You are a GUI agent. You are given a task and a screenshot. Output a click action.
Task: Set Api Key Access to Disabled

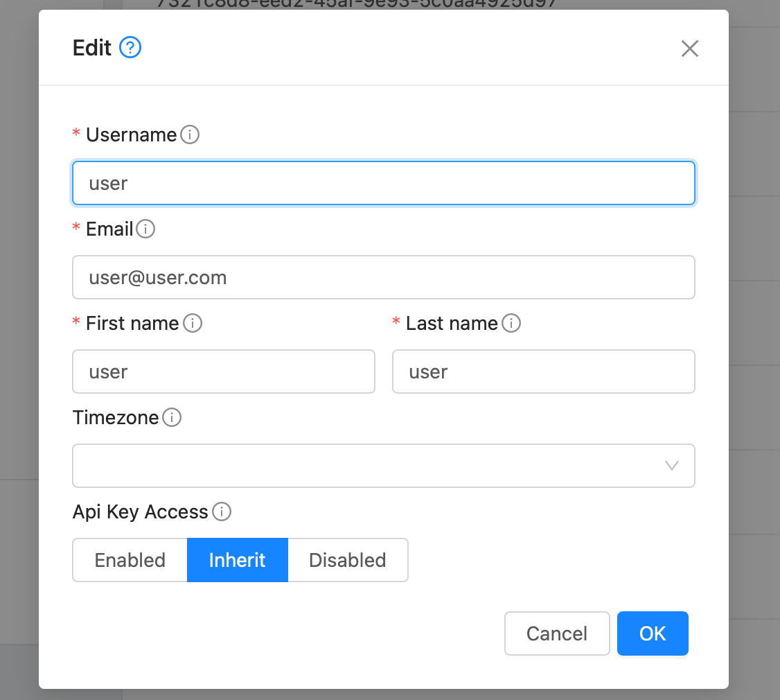point(348,560)
